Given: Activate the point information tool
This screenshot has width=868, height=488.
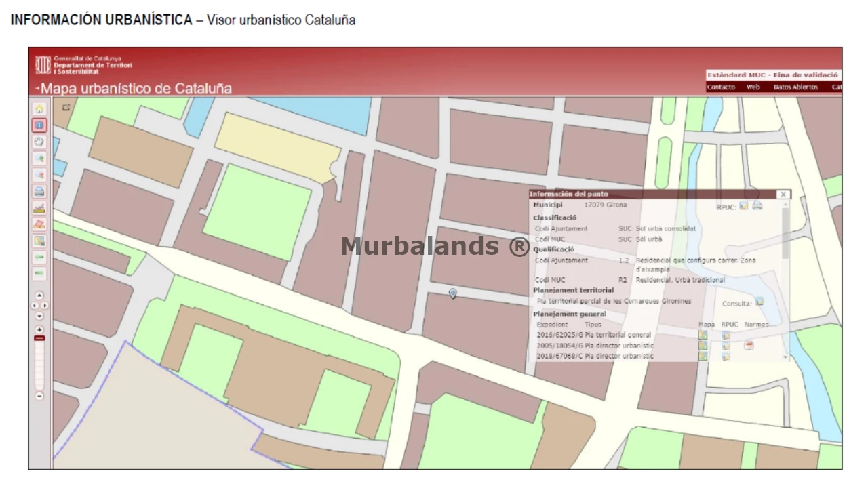Looking at the screenshot, I should coord(39,125).
